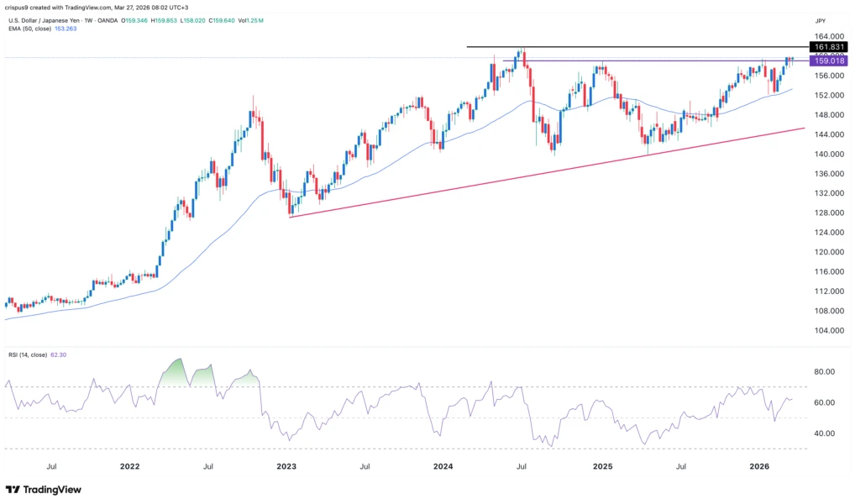Click the purple 159.018 price label
This screenshot has width=855, height=504.
[828, 61]
